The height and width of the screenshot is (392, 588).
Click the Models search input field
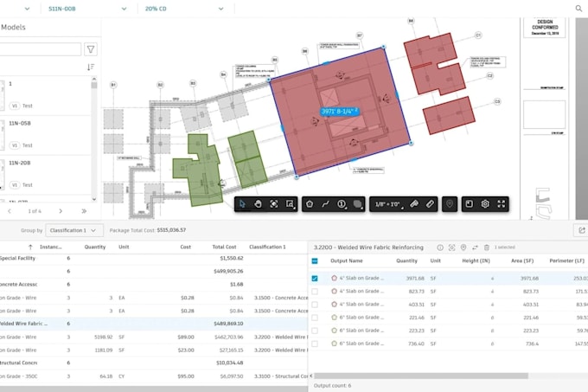[x=40, y=49]
